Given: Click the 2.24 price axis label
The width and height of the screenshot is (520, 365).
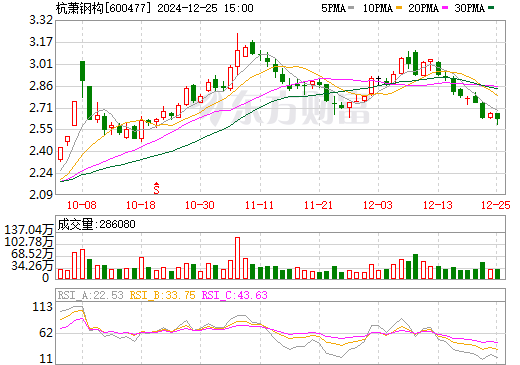Looking at the screenshot, I should point(41,173).
